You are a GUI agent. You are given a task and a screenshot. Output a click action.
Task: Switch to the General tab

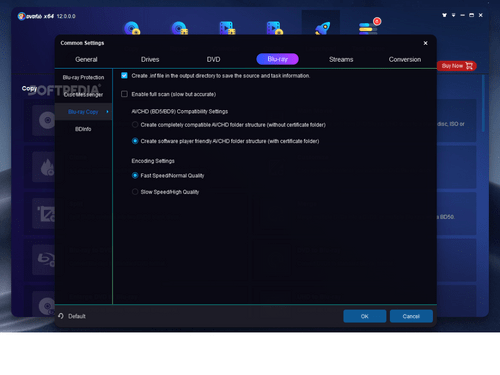(86, 59)
